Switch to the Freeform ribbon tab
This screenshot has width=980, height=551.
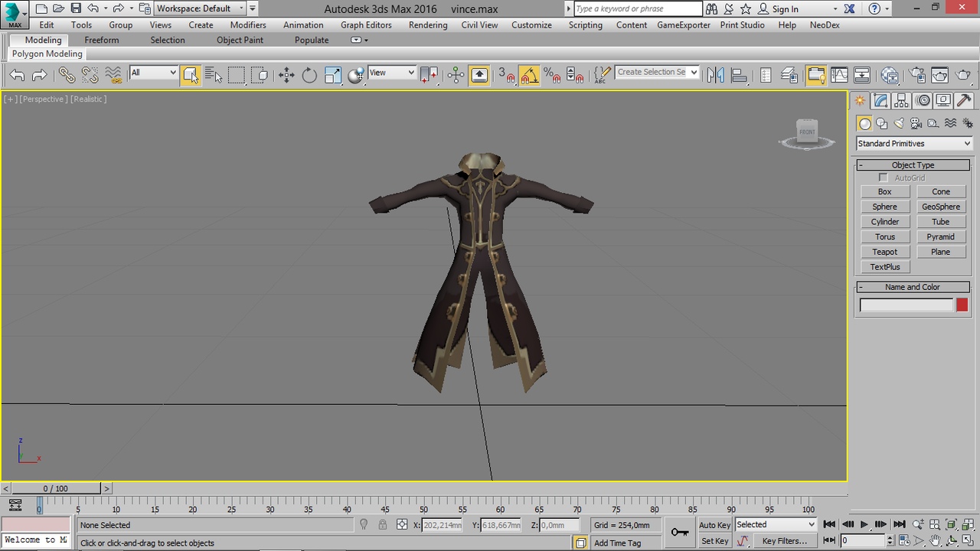(x=102, y=40)
